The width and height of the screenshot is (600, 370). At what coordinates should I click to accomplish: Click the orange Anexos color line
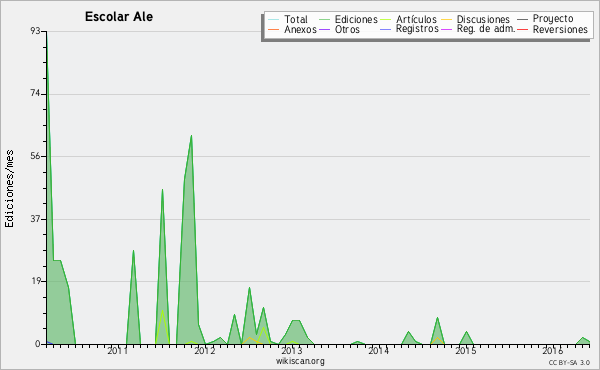click(274, 29)
